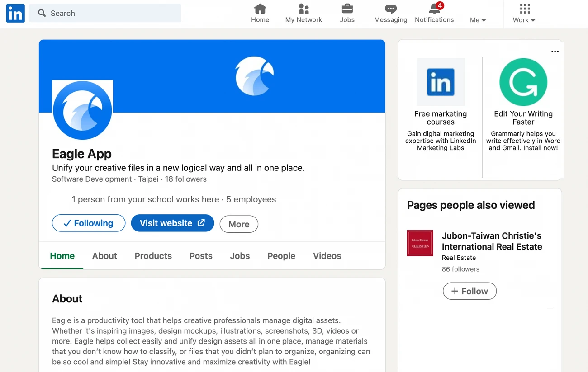This screenshot has width=588, height=372.
Task: Expand the Me dropdown menu
Action: click(478, 20)
